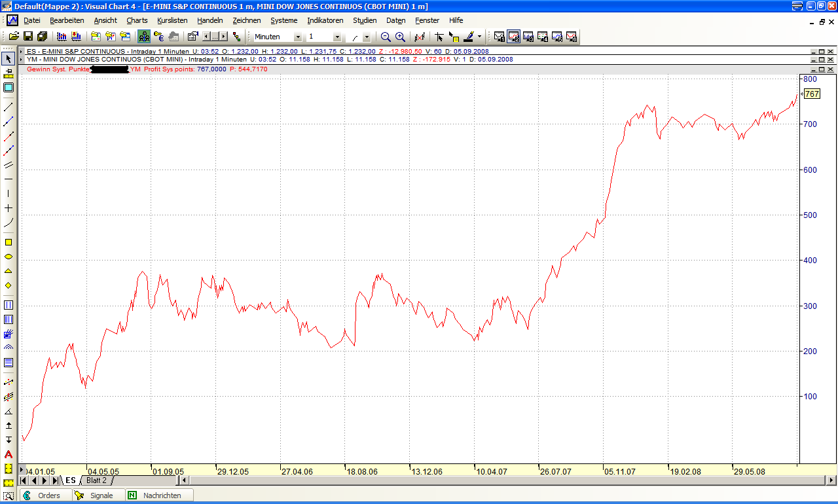The image size is (838, 504).
Task: Open the Orders panel button
Action: coord(45,495)
